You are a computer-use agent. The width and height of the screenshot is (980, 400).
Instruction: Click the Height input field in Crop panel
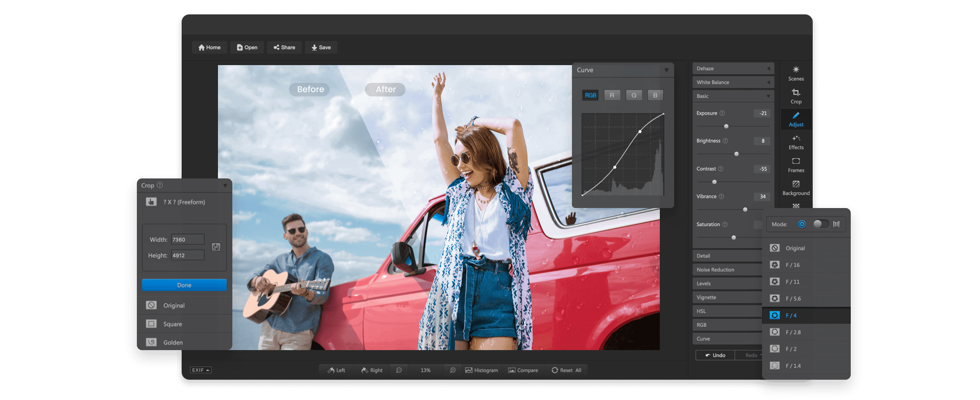click(187, 255)
